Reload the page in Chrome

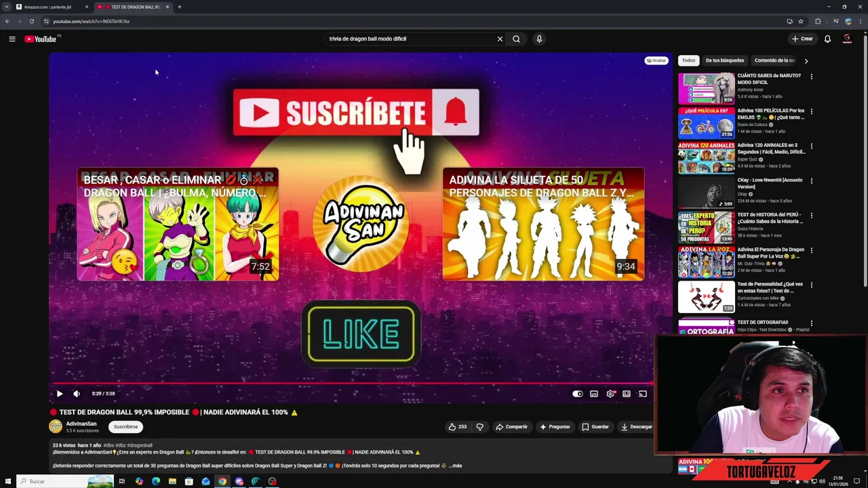pos(32,21)
